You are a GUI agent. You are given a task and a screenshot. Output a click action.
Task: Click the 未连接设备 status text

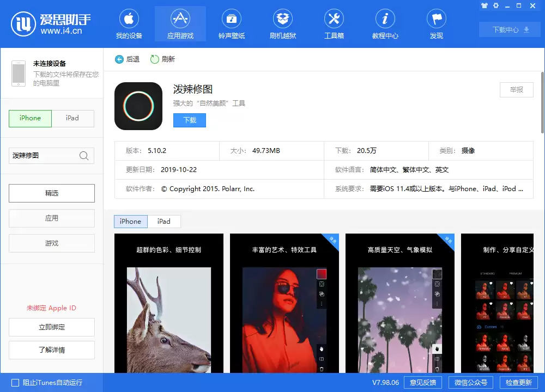(x=50, y=64)
